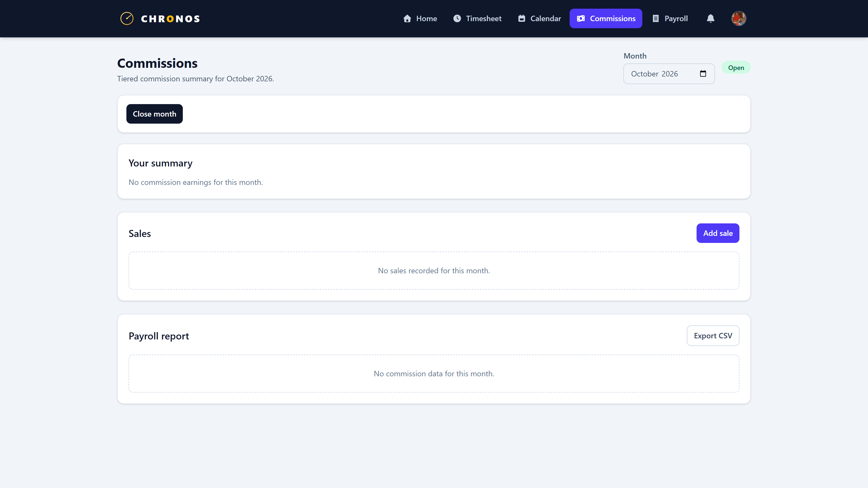
Task: Click the Close month button
Action: (x=154, y=114)
